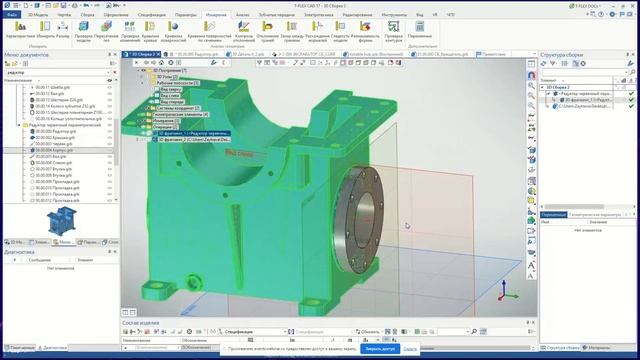Toggle eye icon in Наименование column header
The image size is (640, 360).
[x=109, y=80]
